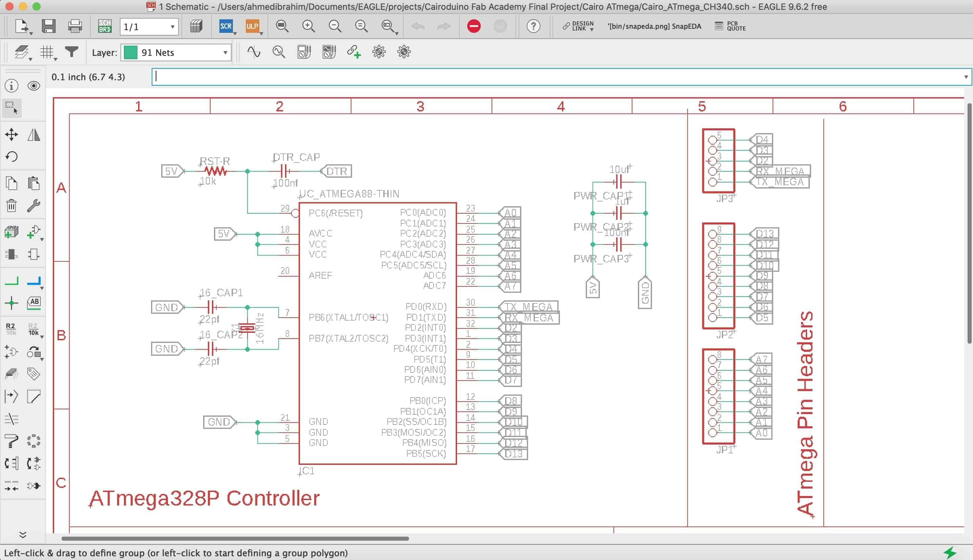Select the Add Part tool
The image size is (973, 560).
12,232
